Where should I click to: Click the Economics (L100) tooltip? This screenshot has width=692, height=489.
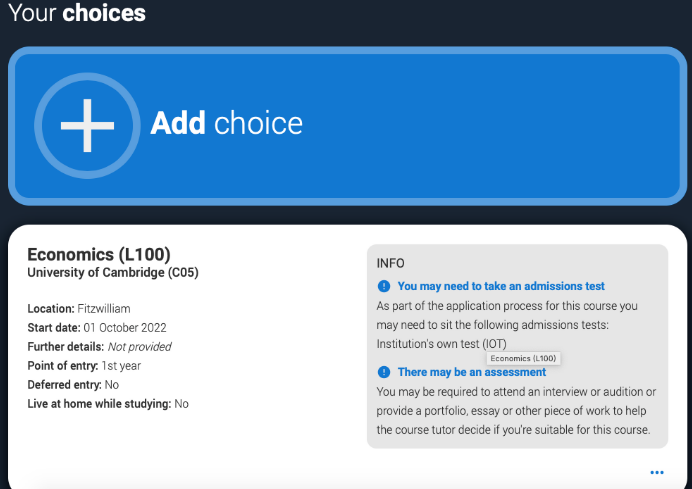(x=523, y=358)
